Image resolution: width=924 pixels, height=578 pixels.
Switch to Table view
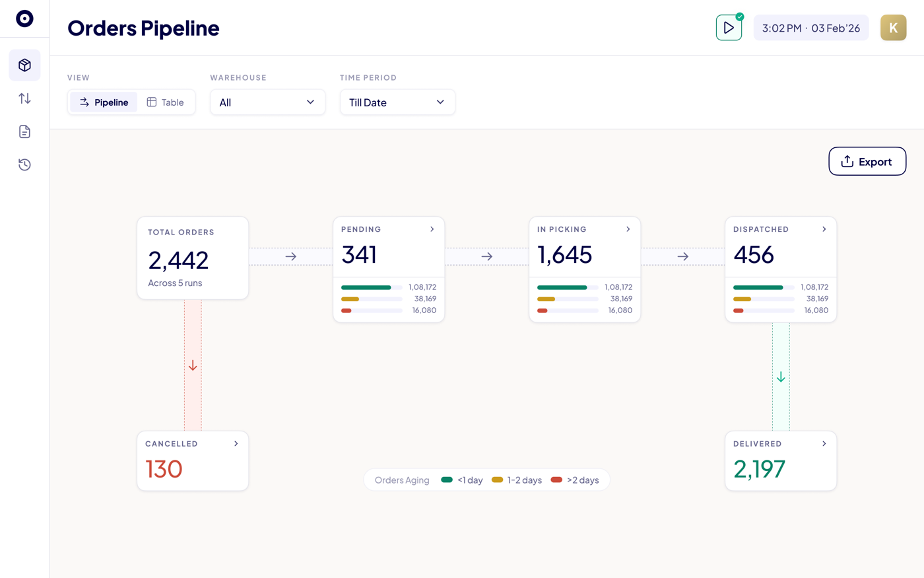[x=165, y=102]
